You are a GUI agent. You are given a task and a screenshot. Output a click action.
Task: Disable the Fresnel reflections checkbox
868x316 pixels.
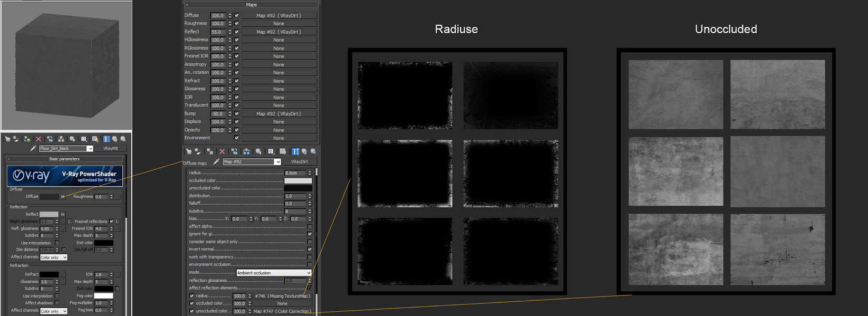(111, 222)
